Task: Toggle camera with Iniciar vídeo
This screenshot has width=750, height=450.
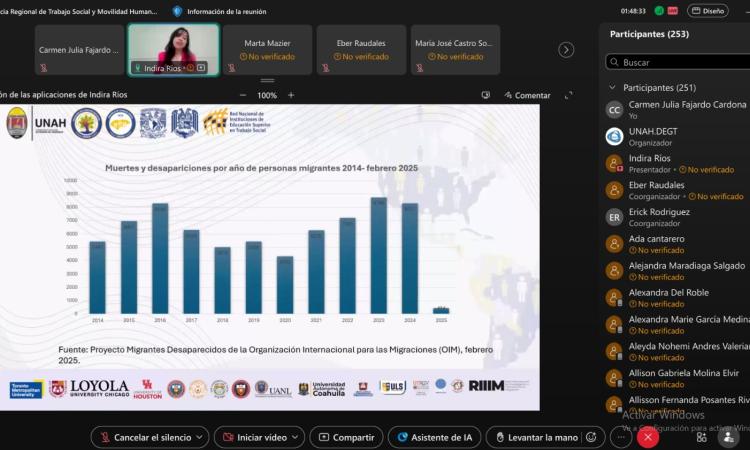Action: tap(254, 437)
